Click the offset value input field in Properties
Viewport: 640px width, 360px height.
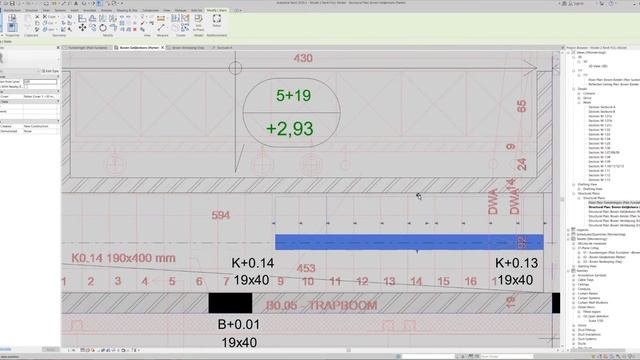40,82
